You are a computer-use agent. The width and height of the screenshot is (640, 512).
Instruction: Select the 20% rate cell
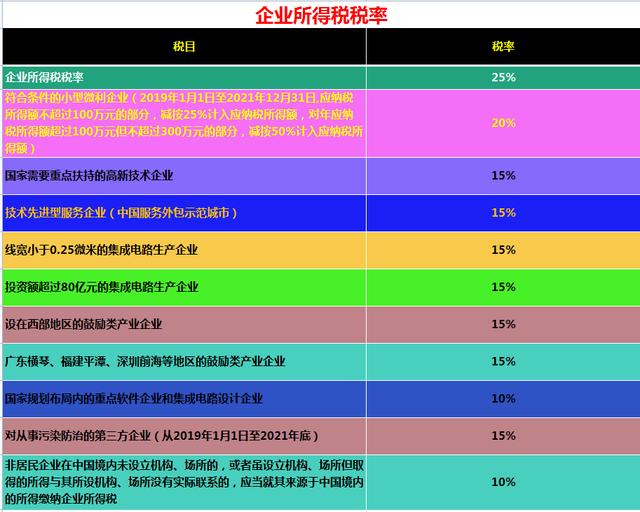[x=503, y=123]
